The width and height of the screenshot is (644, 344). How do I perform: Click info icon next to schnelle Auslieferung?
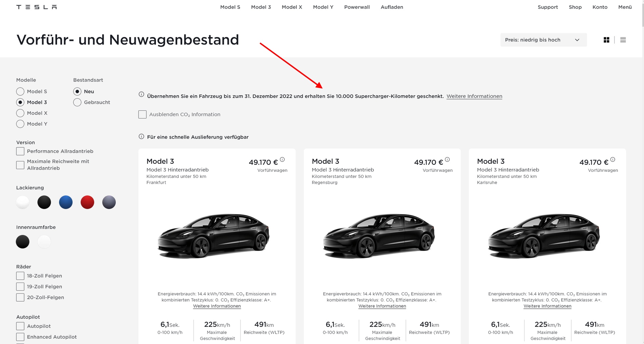tap(142, 137)
